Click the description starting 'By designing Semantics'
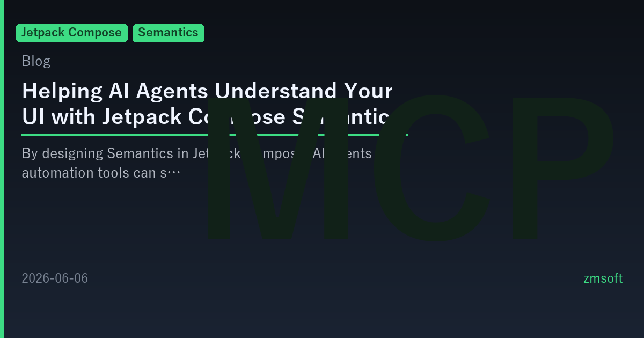Image resolution: width=644 pixels, height=338 pixels. 197,163
